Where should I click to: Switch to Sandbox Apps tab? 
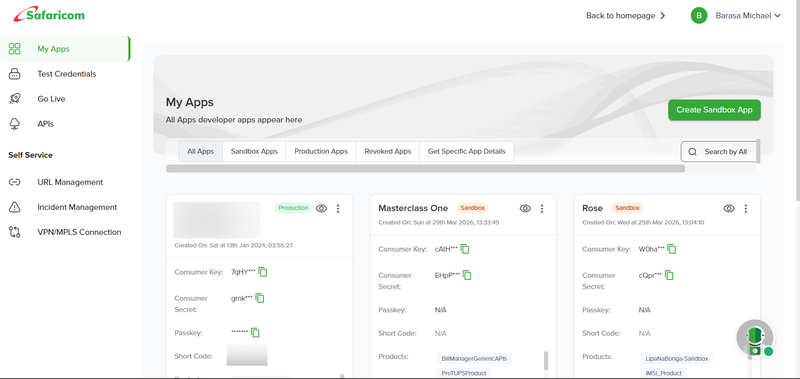(254, 151)
